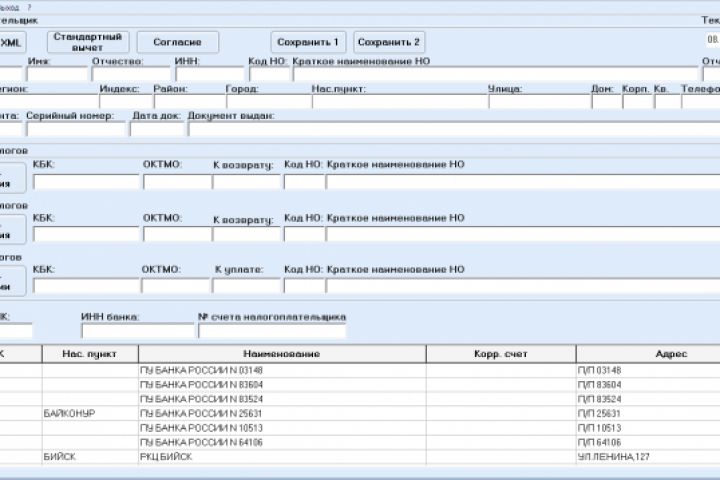
Task: Focus the Код НО field beside ИНН
Action: (x=270, y=74)
